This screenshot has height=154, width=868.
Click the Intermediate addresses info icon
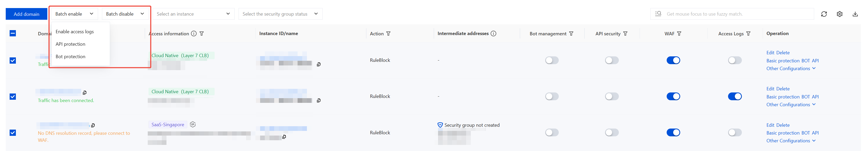point(494,34)
